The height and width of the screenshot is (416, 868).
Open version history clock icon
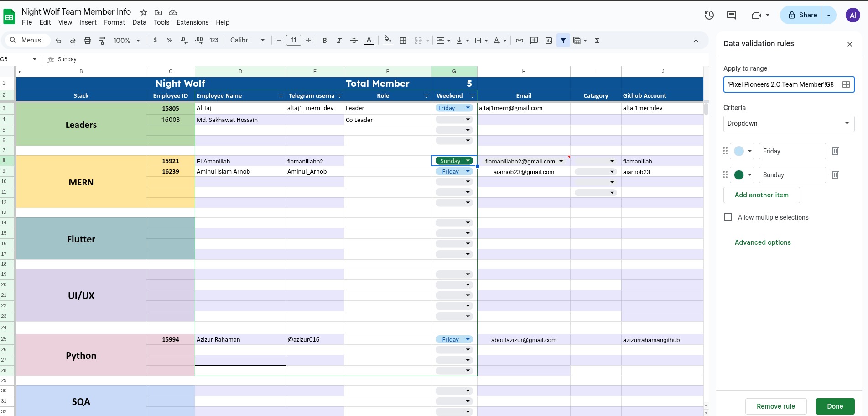tap(709, 15)
